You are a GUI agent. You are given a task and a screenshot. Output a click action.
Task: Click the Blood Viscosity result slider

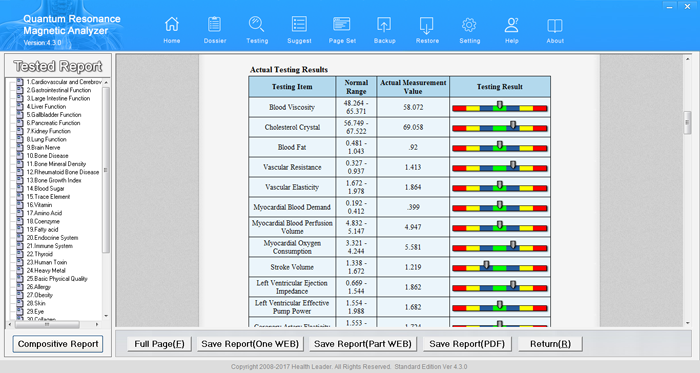(x=500, y=107)
